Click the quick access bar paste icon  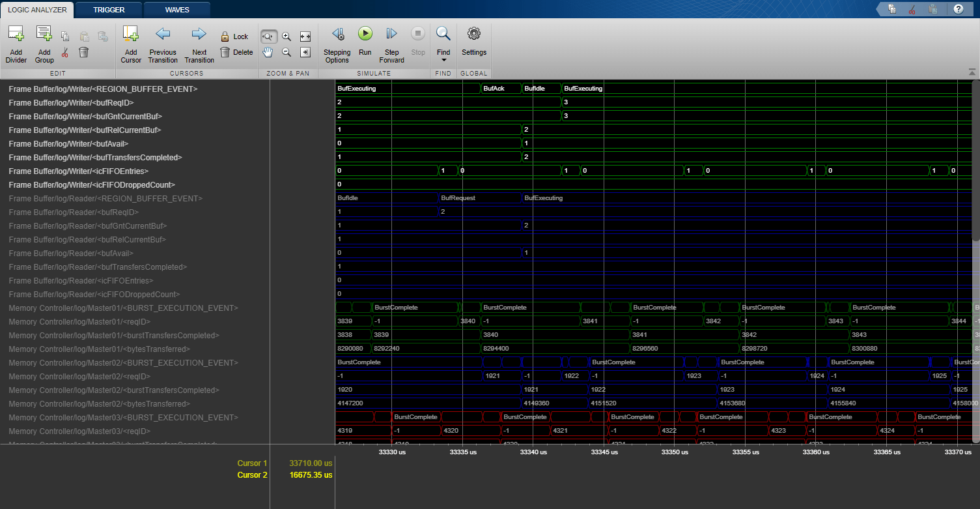click(x=933, y=9)
